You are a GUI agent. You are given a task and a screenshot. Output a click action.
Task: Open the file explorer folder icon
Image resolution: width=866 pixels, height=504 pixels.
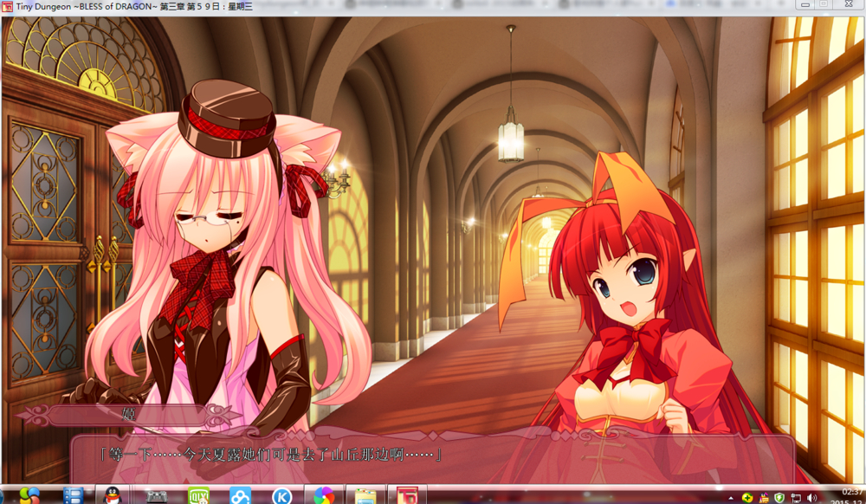click(365, 495)
